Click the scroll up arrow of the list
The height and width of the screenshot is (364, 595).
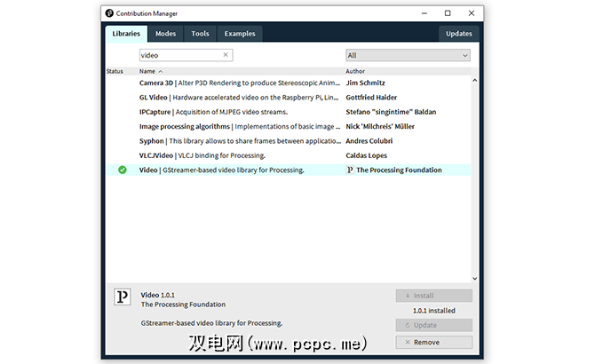[474, 81]
